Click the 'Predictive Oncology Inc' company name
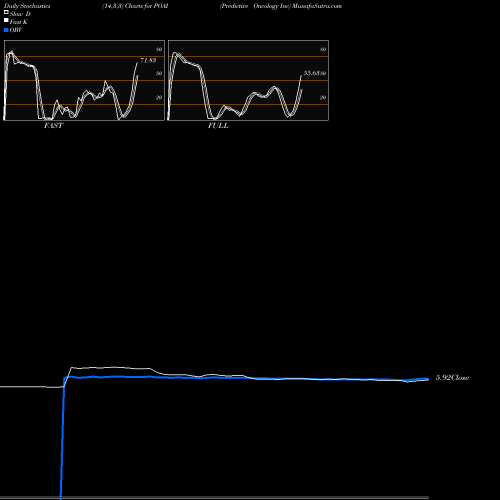 [x=255, y=6]
